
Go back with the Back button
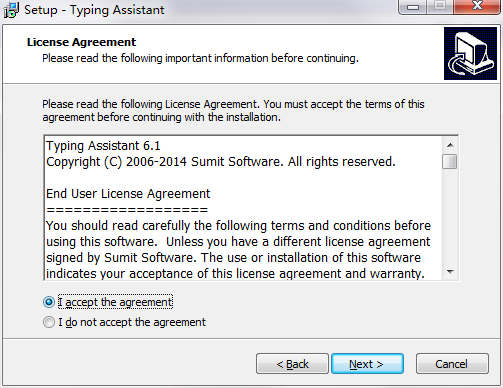coord(292,364)
